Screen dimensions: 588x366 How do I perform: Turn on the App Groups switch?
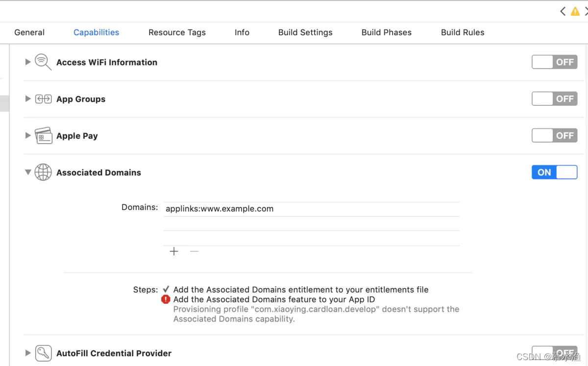(555, 99)
